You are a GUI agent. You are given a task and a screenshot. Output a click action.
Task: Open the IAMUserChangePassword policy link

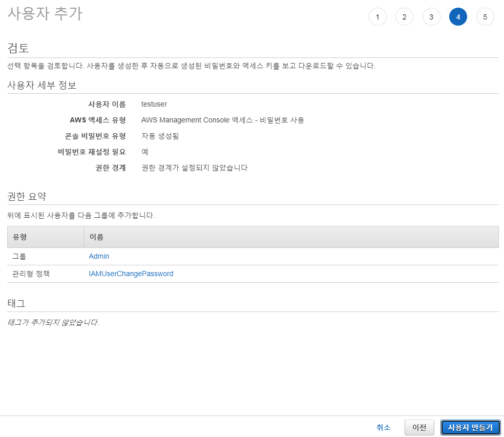coord(131,274)
